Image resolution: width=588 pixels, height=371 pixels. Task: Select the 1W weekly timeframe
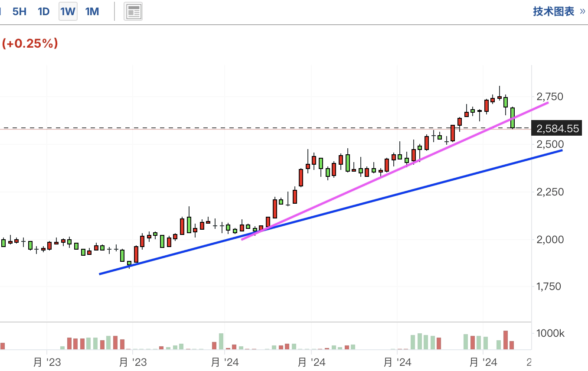point(68,12)
